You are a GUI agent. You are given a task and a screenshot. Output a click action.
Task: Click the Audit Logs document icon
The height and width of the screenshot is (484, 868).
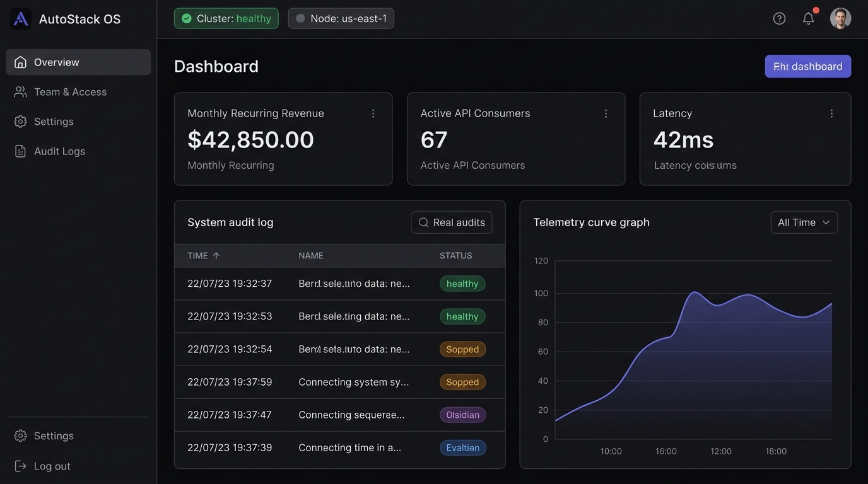[x=21, y=151]
